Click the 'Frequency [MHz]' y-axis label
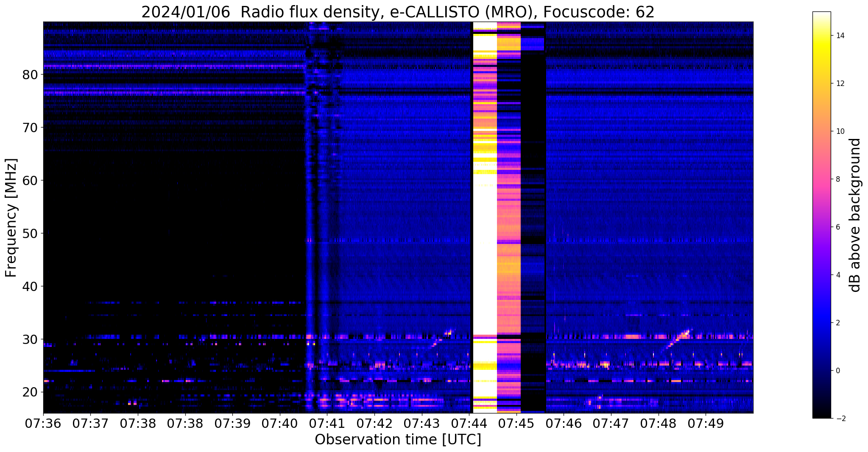 coord(11,218)
